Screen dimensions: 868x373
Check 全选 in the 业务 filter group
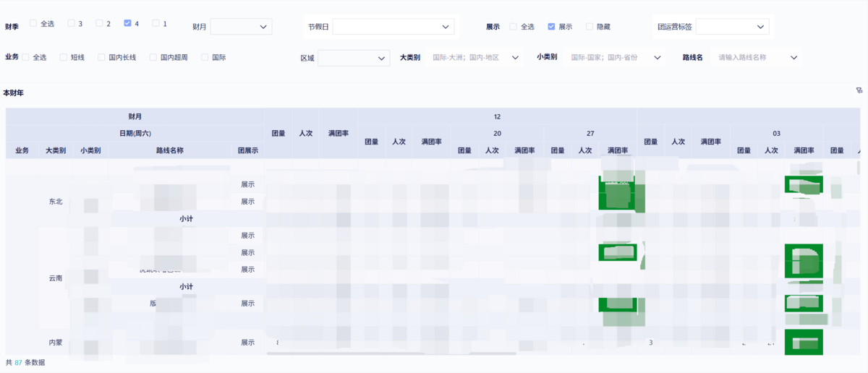pyautogui.click(x=25, y=56)
